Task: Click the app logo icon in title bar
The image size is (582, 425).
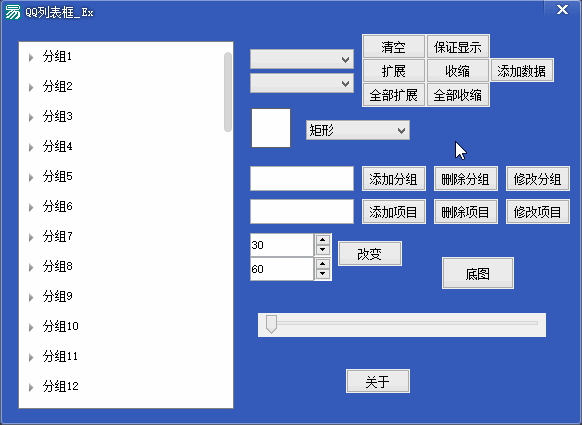Action: point(13,12)
